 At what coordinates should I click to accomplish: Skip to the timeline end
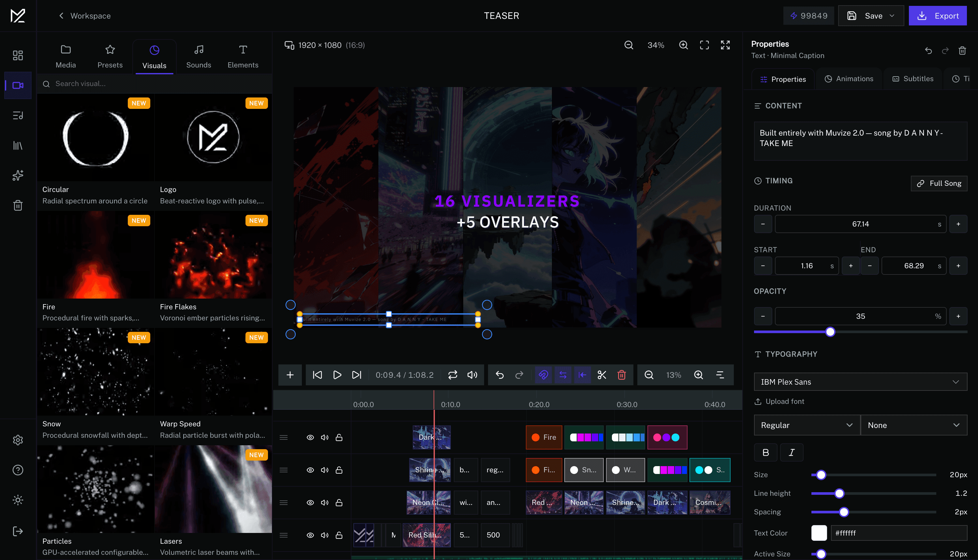pyautogui.click(x=357, y=375)
